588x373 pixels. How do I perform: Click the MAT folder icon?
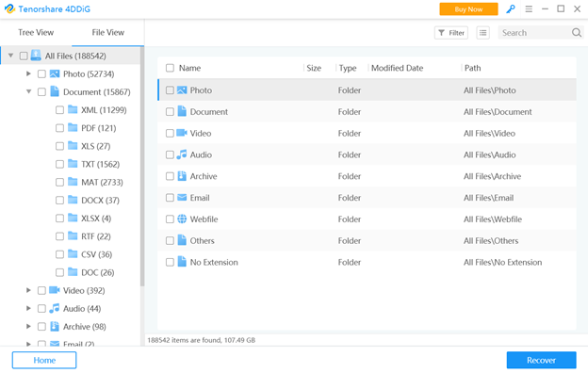pos(73,182)
